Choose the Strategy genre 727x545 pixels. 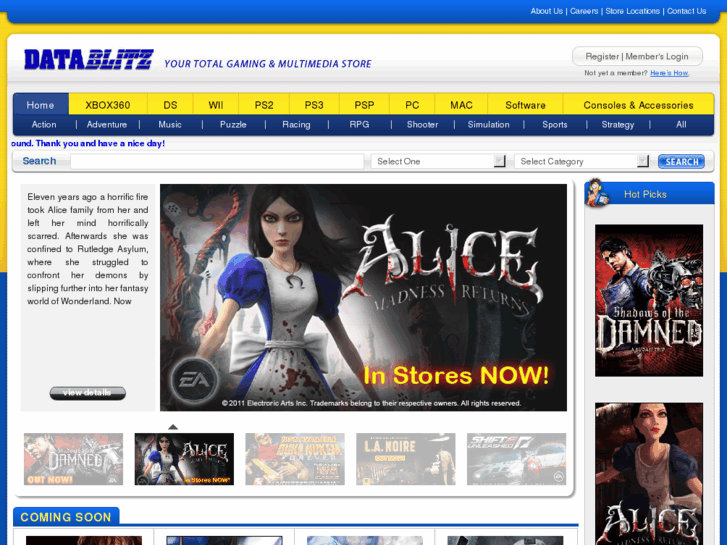tap(618, 124)
